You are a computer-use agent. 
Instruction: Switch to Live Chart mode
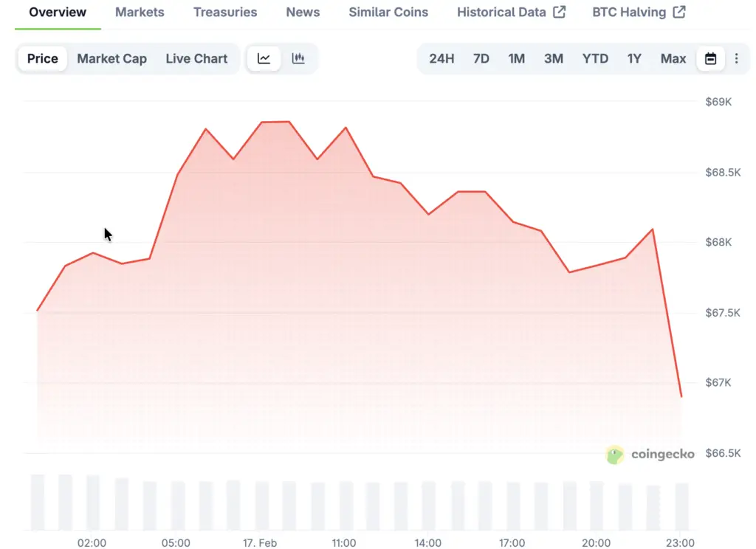click(x=196, y=59)
